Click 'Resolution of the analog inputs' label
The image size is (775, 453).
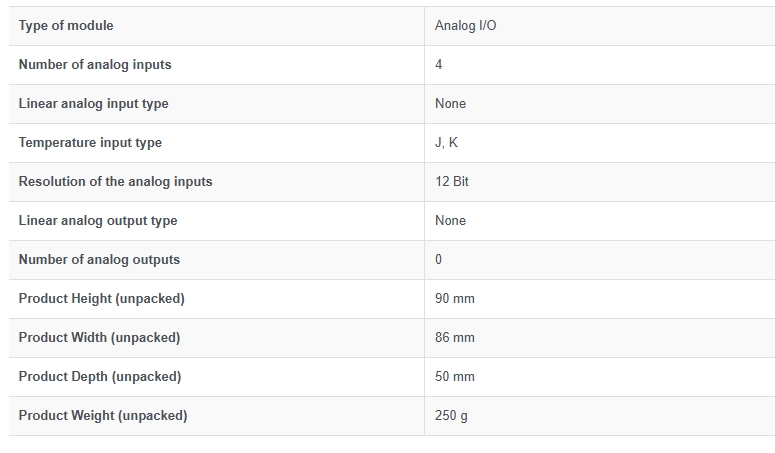pos(115,182)
